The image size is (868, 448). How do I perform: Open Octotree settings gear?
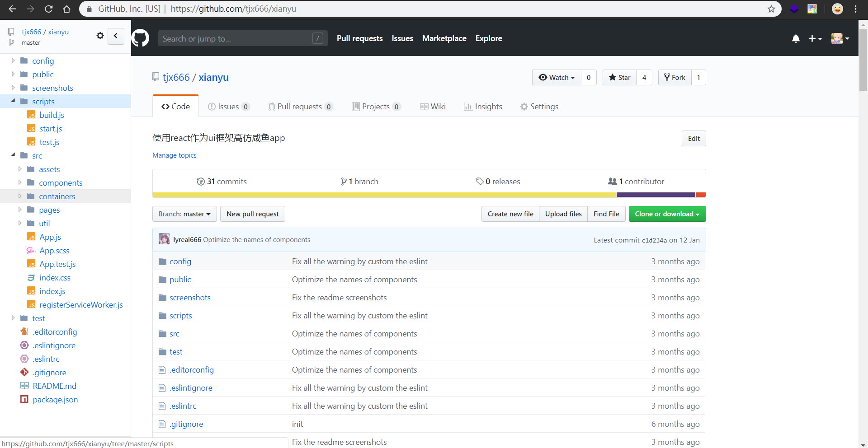pyautogui.click(x=100, y=36)
